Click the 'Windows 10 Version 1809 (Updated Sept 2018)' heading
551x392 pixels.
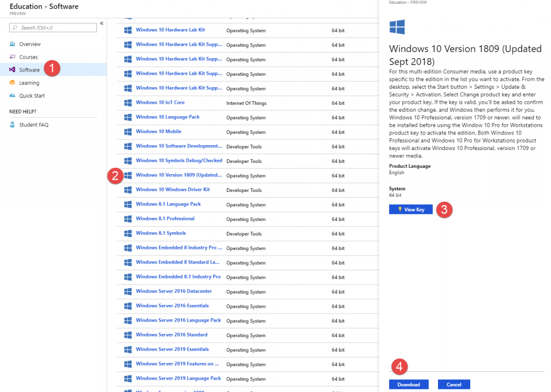pos(465,55)
